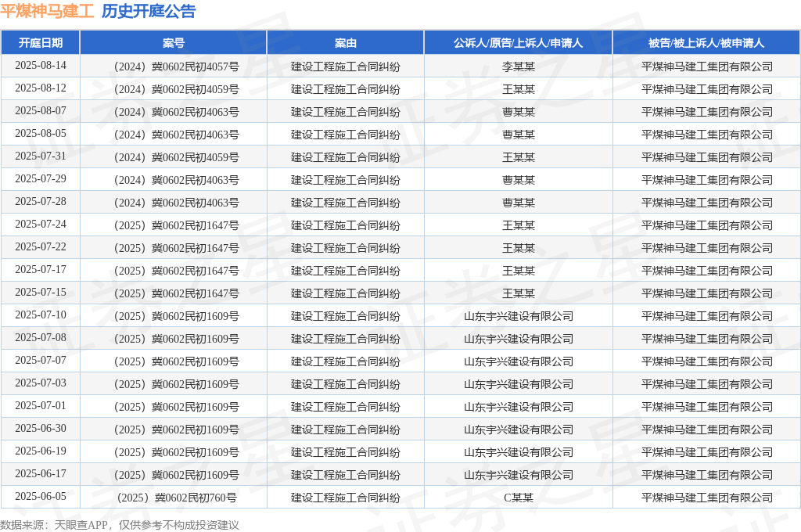Click the date 2025-06-05
Viewport: 801px width, 532px height.
click(x=41, y=496)
